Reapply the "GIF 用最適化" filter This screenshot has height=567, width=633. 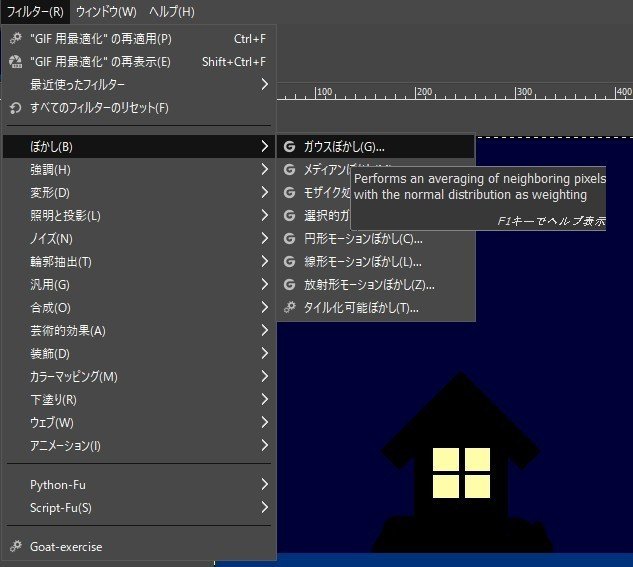tap(139, 39)
